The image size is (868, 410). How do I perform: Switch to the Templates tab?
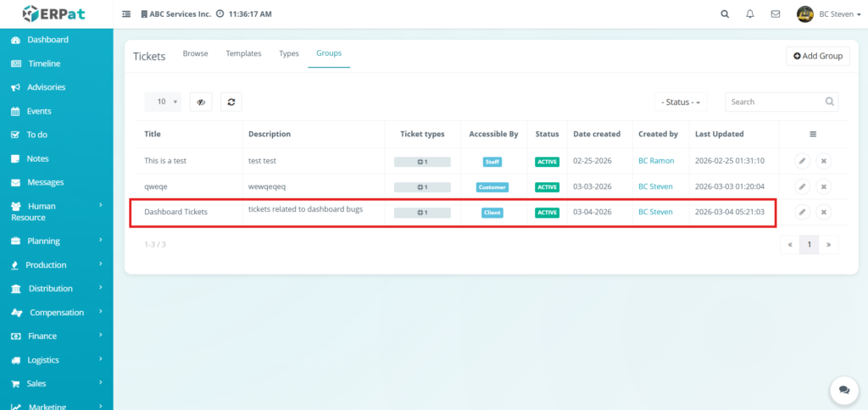coord(243,53)
